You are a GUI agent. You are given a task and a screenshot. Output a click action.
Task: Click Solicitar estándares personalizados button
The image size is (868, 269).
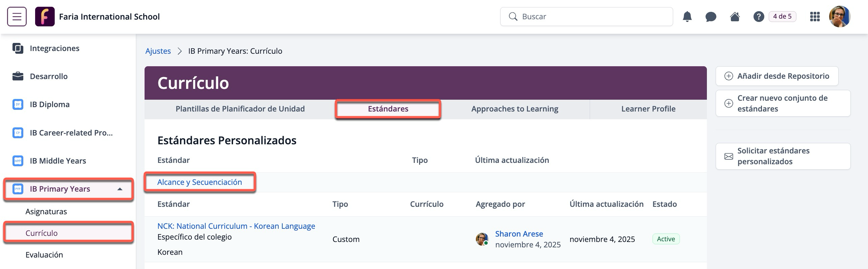pyautogui.click(x=783, y=156)
